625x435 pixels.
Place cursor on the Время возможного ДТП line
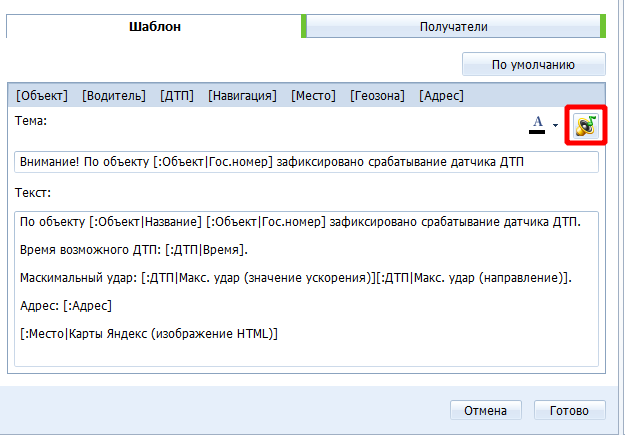coord(134,249)
